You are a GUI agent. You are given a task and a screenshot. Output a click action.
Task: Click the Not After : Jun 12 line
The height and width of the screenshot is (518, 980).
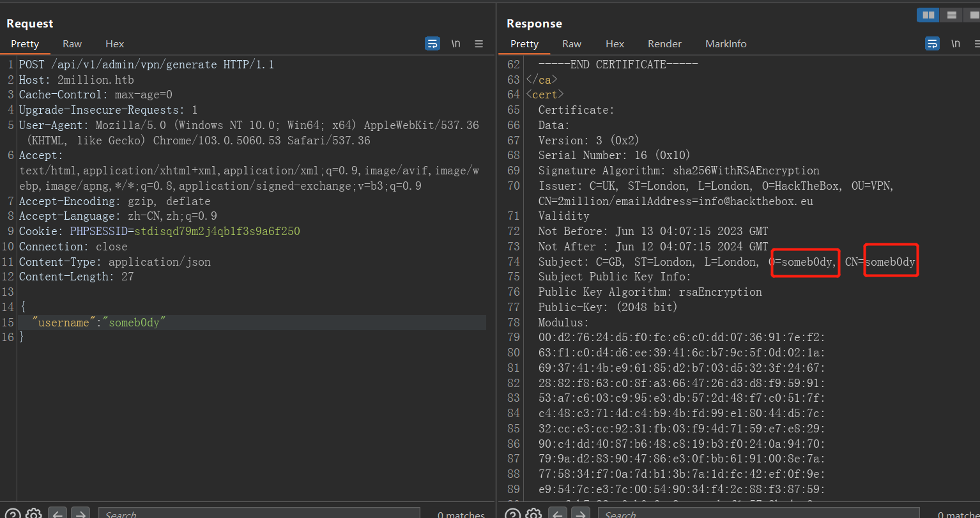point(653,247)
